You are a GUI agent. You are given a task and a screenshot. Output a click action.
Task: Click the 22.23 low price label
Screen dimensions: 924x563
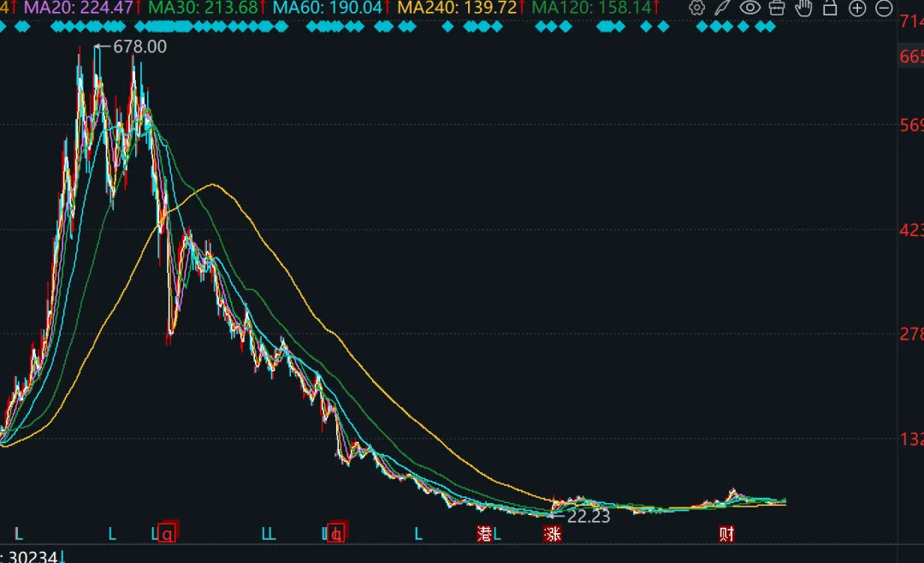(x=588, y=517)
